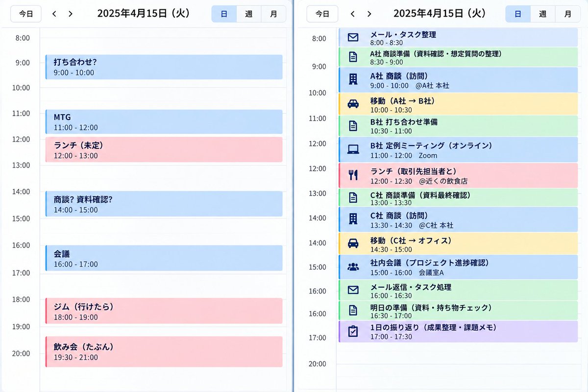Open the 商談? 資料確認? event
The height and width of the screenshot is (392, 588).
tap(164, 204)
